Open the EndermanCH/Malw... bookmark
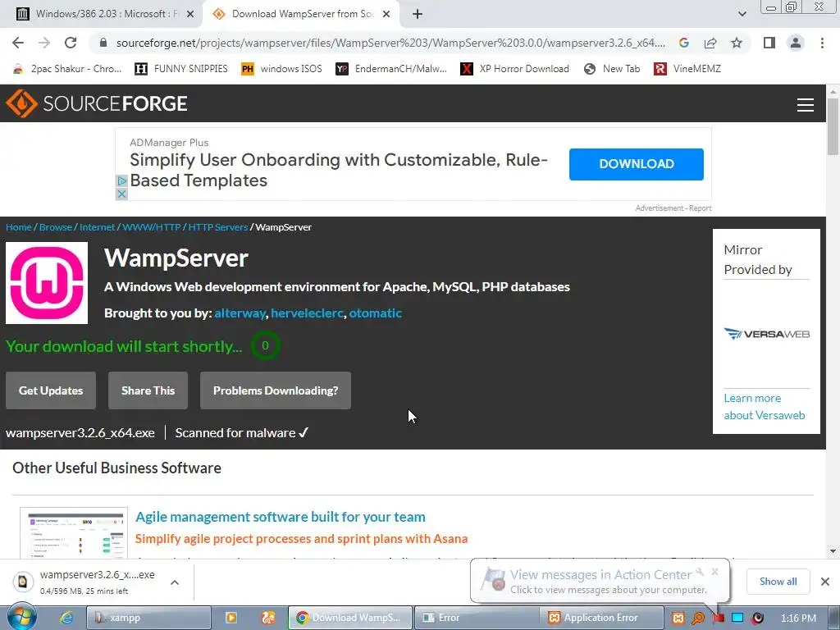 coord(391,69)
